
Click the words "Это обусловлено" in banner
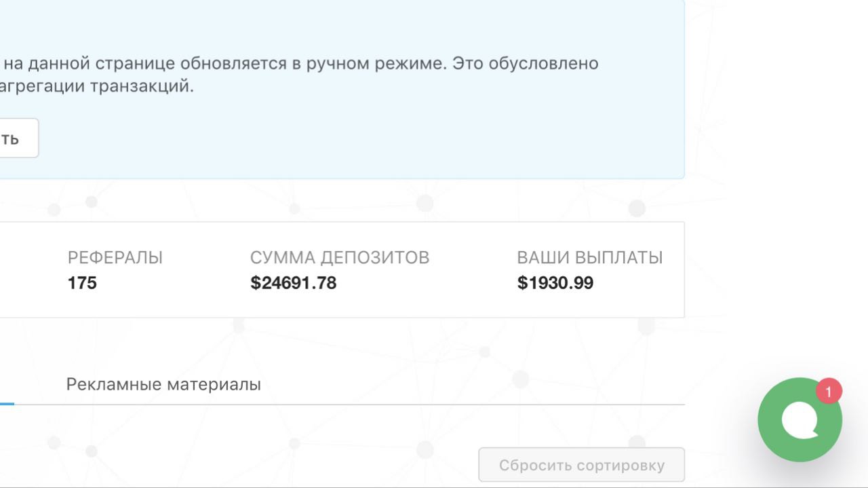click(x=525, y=64)
